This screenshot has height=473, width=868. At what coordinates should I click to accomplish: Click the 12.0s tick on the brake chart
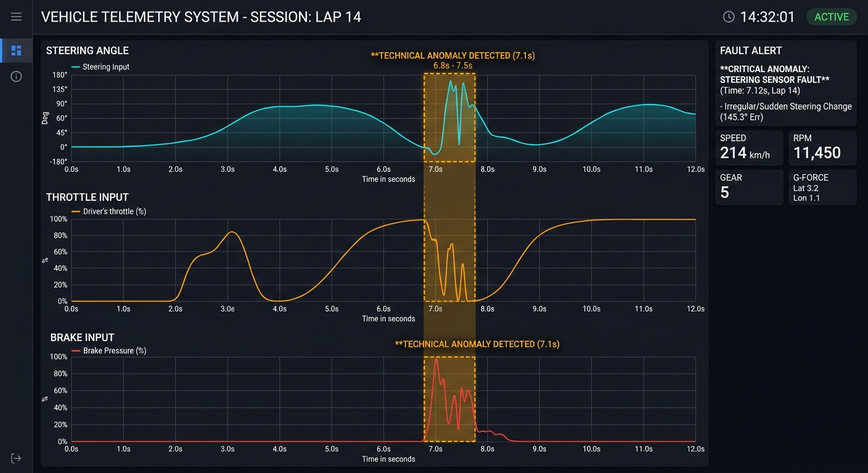(696, 449)
